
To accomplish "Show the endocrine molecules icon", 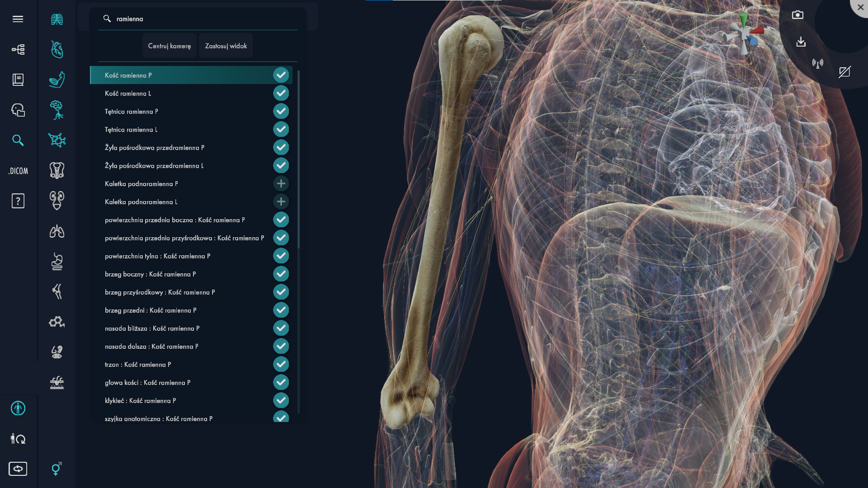I will pyautogui.click(x=57, y=322).
